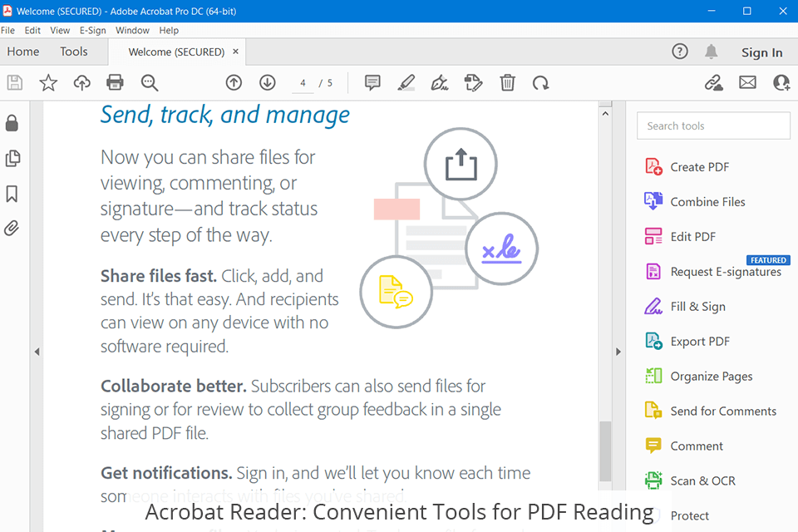Open the Help menu
Viewport: 798px width, 532px height.
tap(169, 30)
